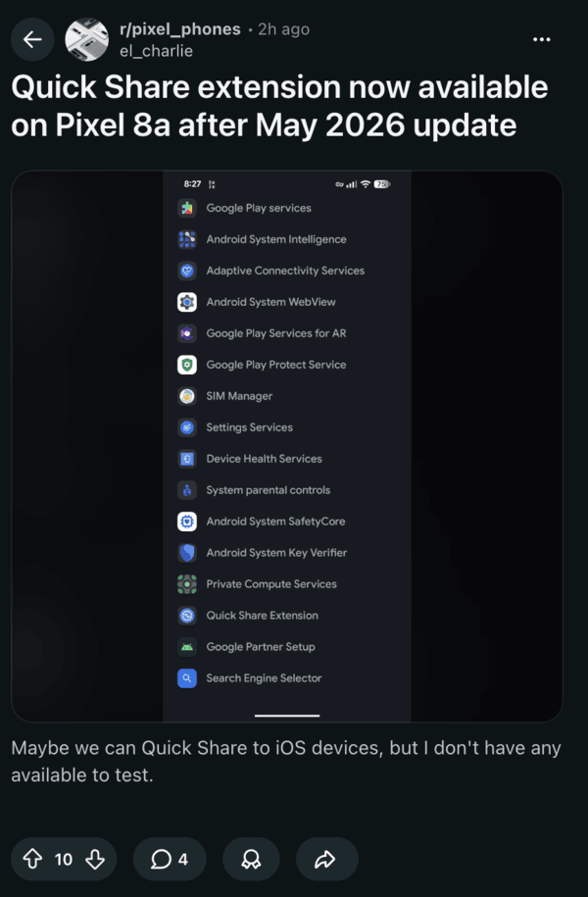
Task: Click the Wi-Fi icon in the phone status bar
Action: point(366,184)
